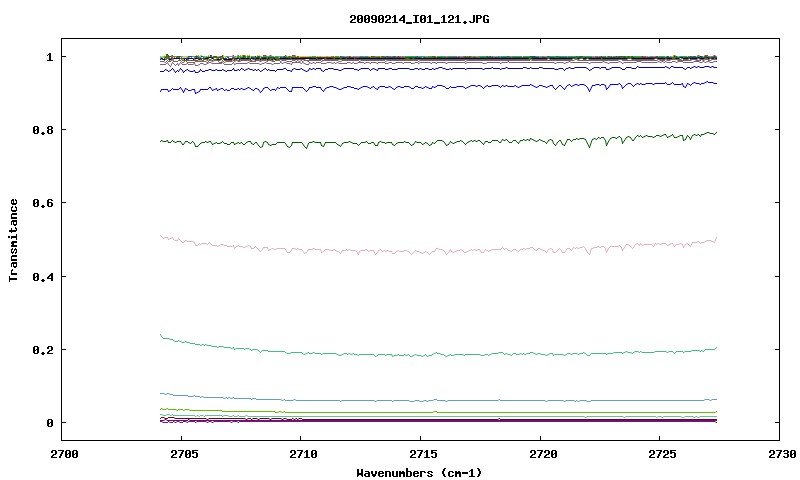Click the x-axis tick label 2705
The width and height of the screenshot is (800, 480).
pos(184,453)
